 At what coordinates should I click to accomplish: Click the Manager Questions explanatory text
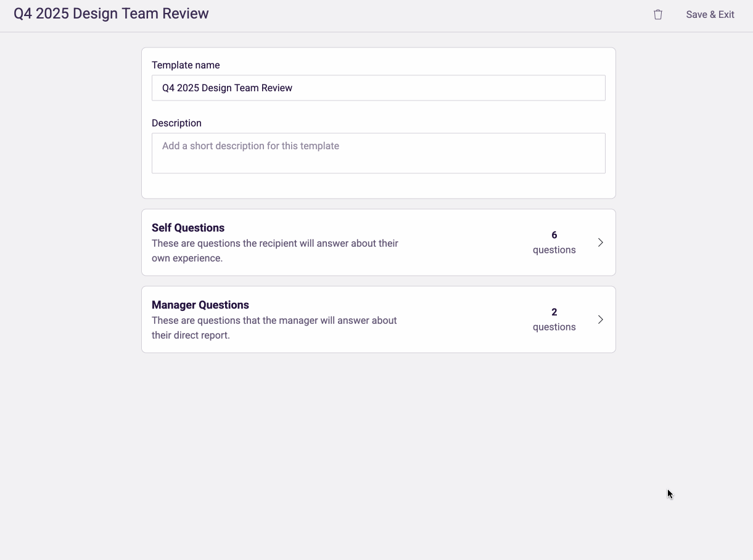274,328
